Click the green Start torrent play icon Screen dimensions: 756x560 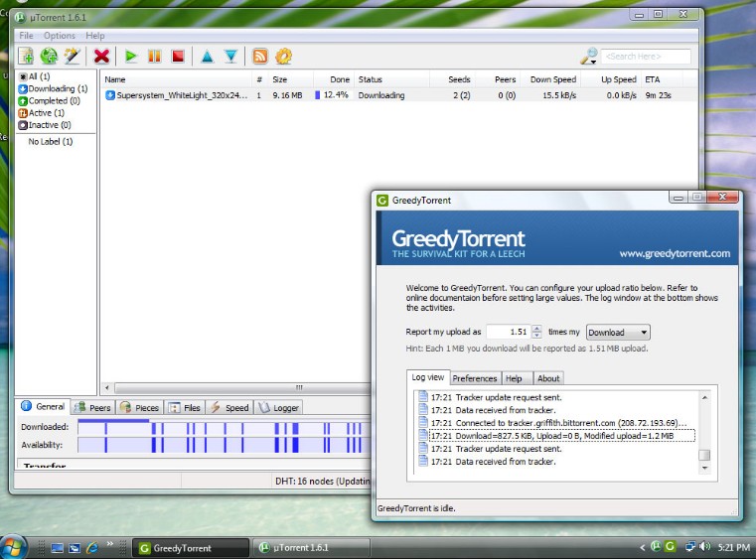coord(130,57)
